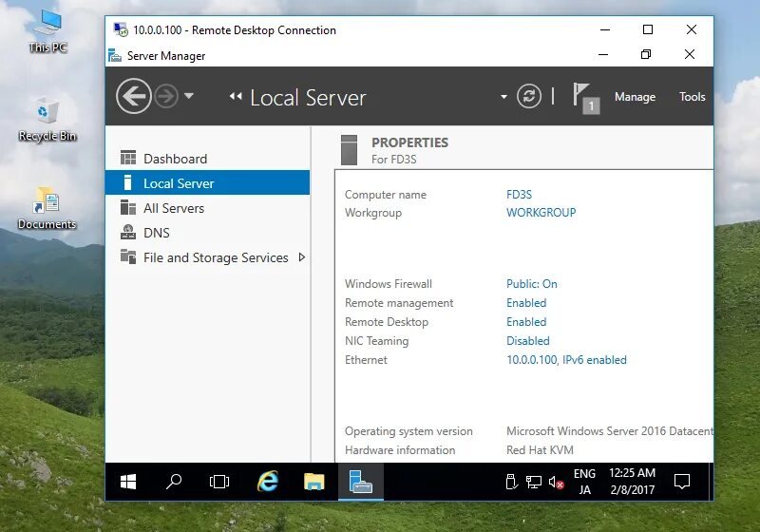Click the Dashboard grid icon
The image size is (760, 532).
(x=128, y=158)
